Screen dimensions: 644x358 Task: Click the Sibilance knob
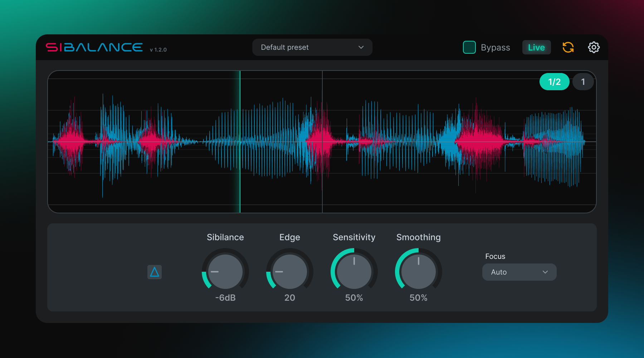pos(225,271)
